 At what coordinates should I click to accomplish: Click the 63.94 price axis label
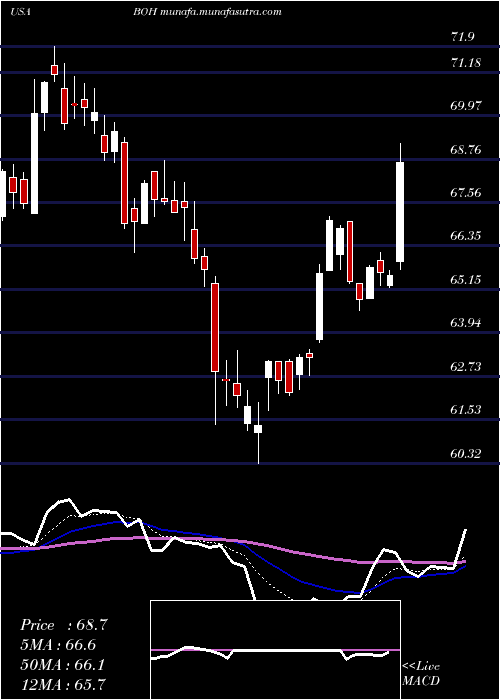[x=466, y=323]
